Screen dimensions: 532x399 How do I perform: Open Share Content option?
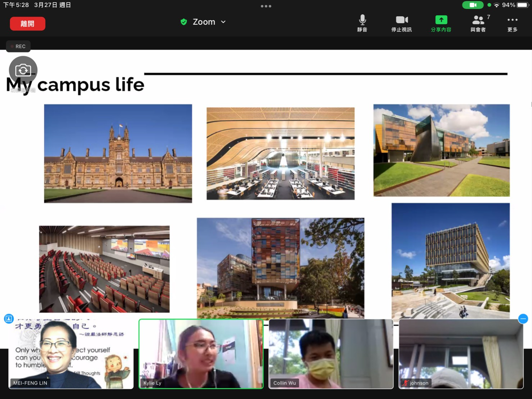click(441, 23)
